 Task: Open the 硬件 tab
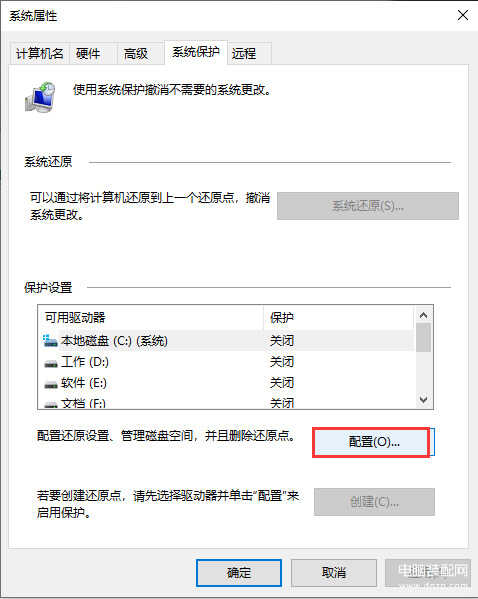[89, 53]
